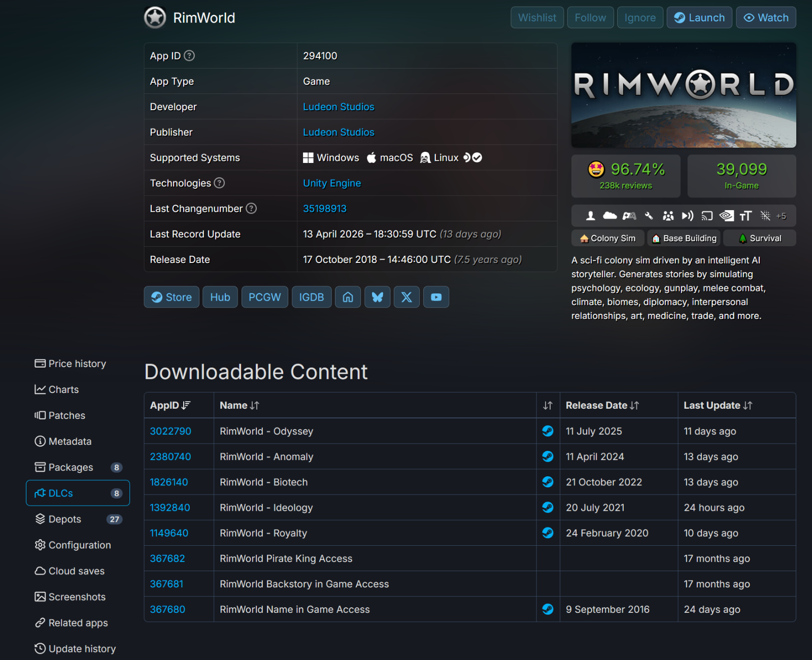Open the Technologies help question-mark icon
Screen dimensions: 812x660
pyautogui.click(x=219, y=183)
